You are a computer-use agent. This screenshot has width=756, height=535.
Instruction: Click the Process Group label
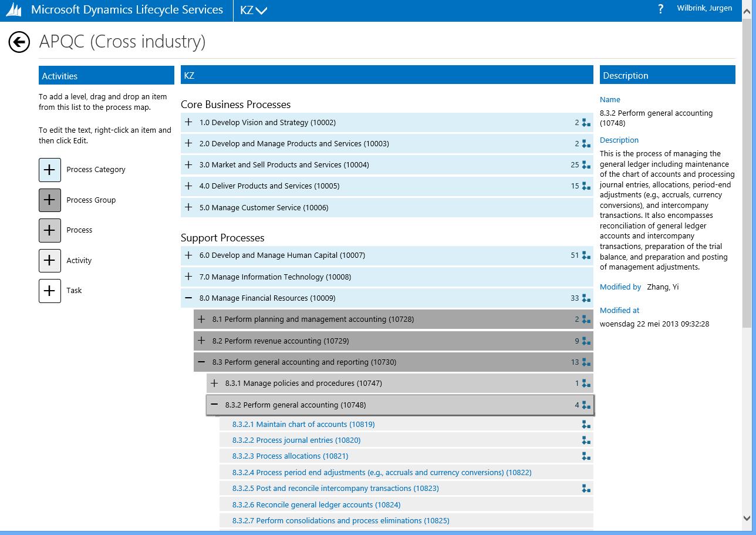[x=91, y=200]
